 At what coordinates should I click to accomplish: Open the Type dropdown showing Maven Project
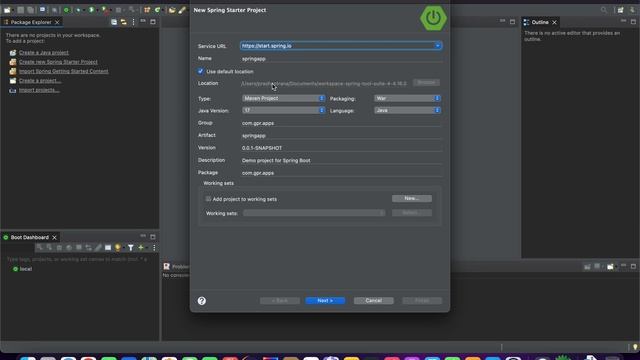284,98
